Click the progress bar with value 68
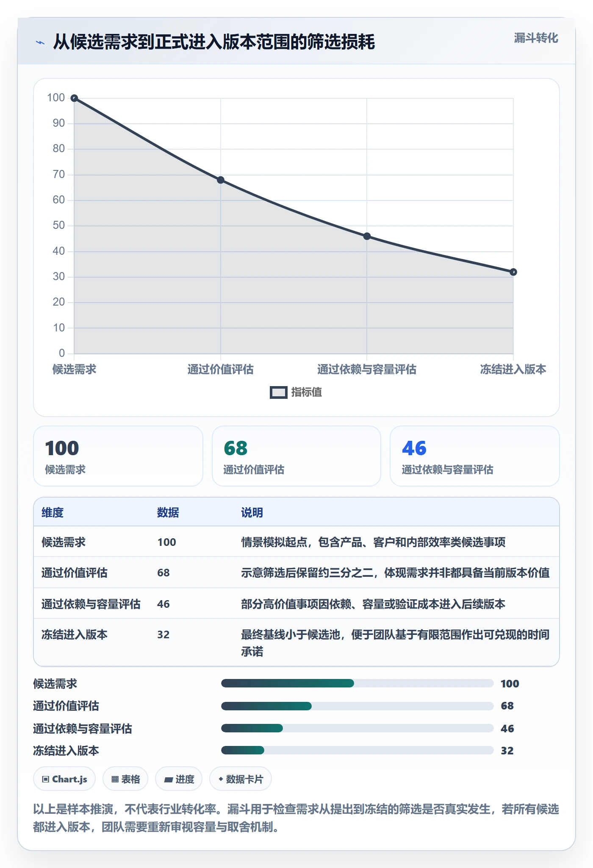The width and height of the screenshot is (593, 868). 357,706
